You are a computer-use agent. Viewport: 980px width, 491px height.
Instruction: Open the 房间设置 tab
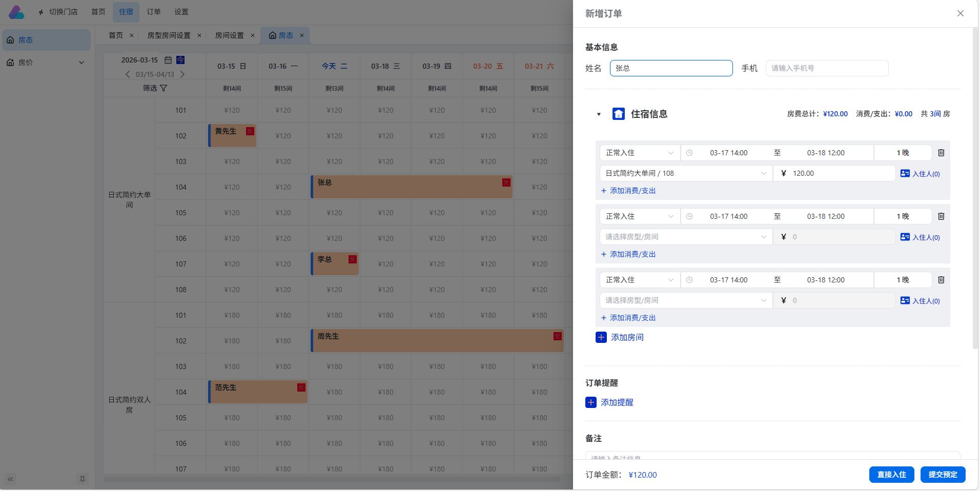(230, 35)
